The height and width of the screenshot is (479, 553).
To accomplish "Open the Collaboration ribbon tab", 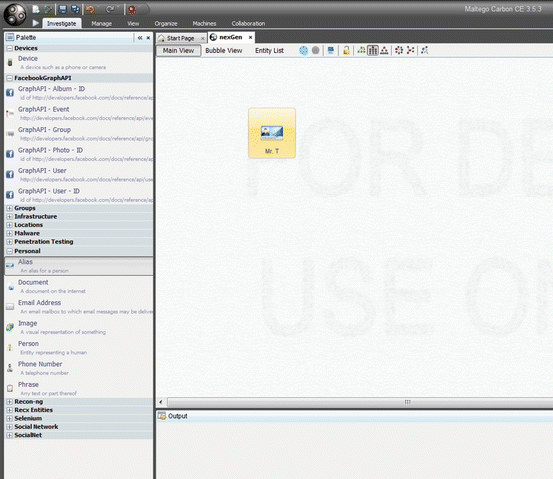I will tap(248, 24).
